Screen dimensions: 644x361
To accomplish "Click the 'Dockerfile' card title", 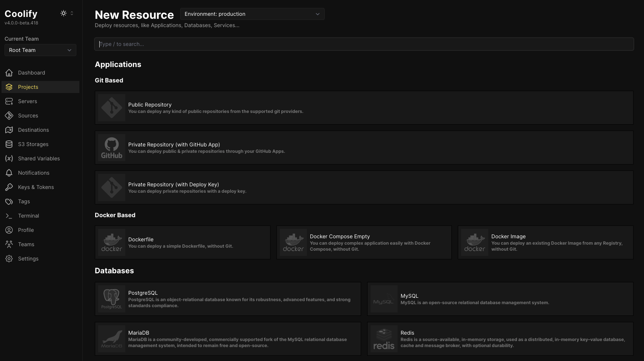I will point(141,239).
